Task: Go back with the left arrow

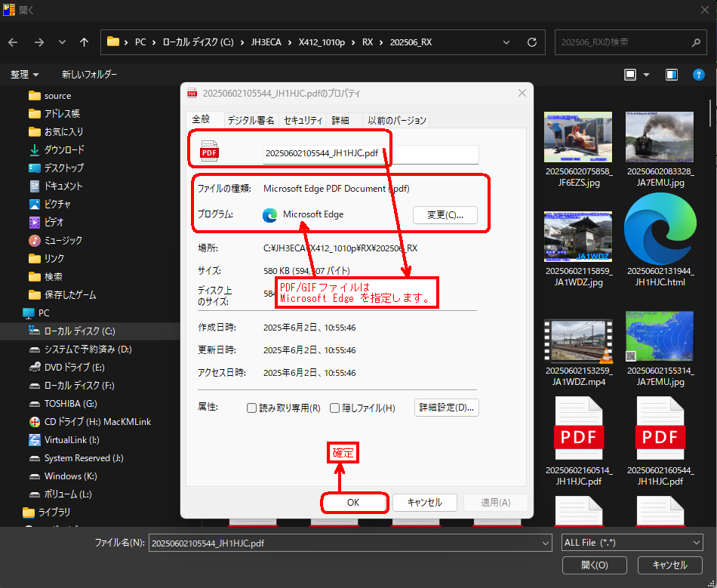Action: [13, 42]
